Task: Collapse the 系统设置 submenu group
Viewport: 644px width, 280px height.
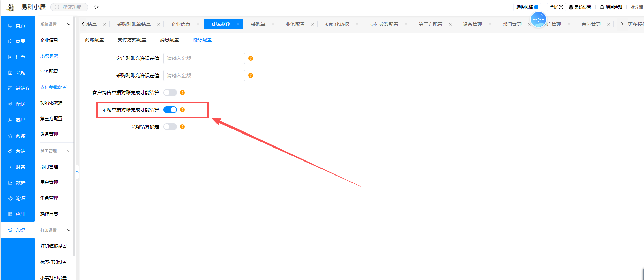Action: 69,24
